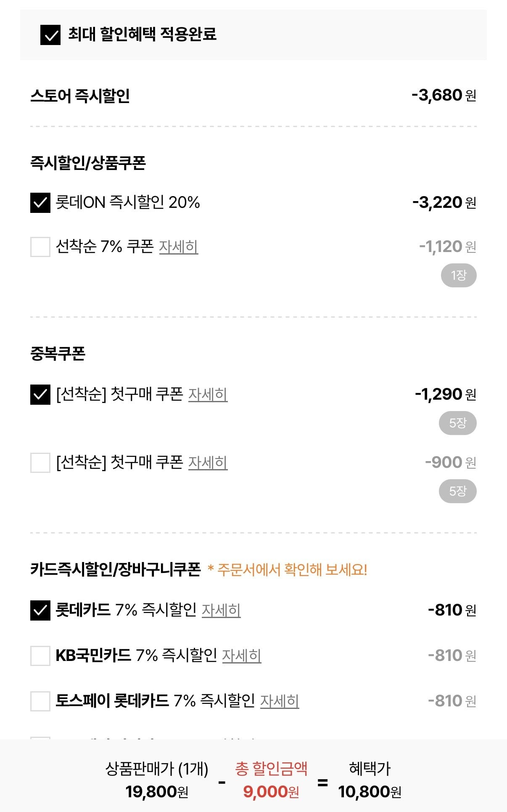
Task: Uncheck 롯데ON 즉시할인 20% checkbox
Action: (x=40, y=203)
